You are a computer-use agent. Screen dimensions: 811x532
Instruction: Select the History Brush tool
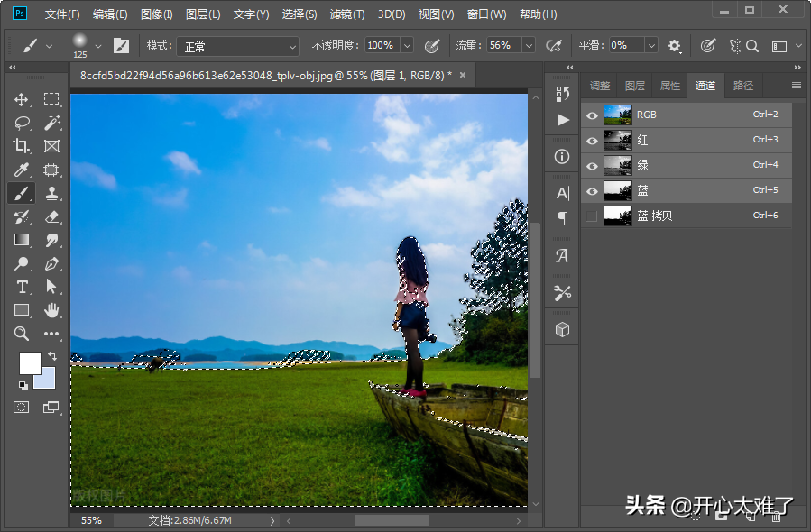22,216
